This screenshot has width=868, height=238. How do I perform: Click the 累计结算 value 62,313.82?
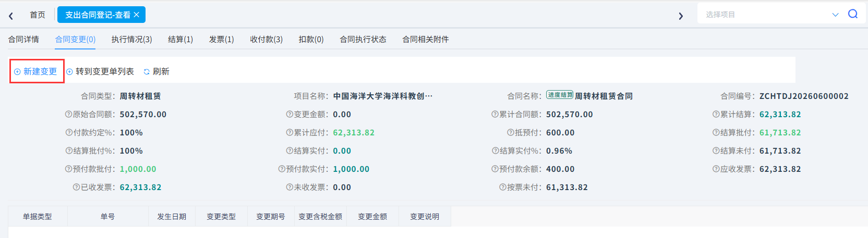coord(780,114)
